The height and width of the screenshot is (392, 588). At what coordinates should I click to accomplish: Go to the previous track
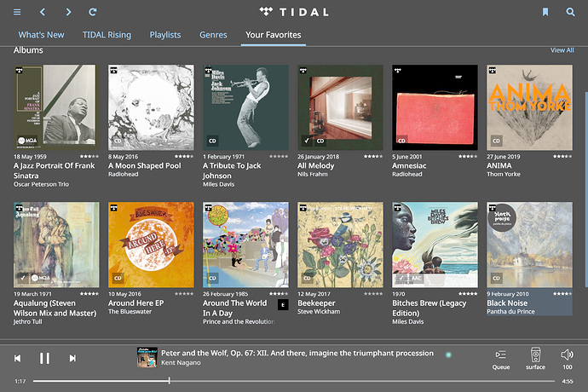click(17, 358)
